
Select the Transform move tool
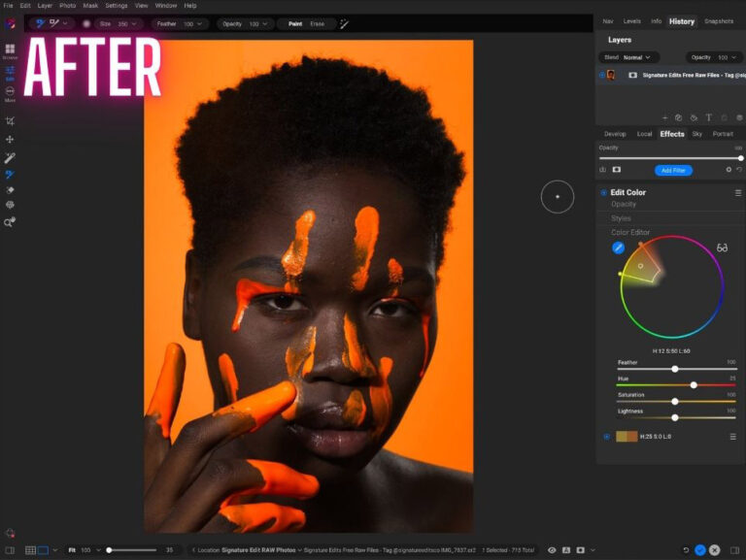[10, 140]
